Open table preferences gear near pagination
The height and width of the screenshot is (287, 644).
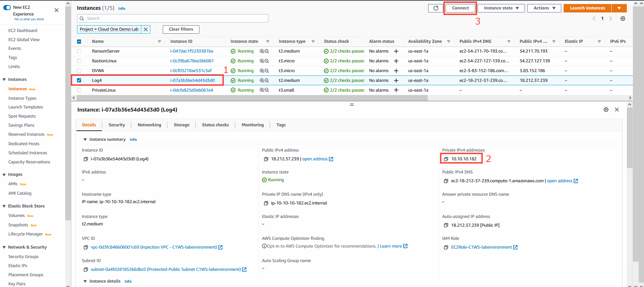623,19
